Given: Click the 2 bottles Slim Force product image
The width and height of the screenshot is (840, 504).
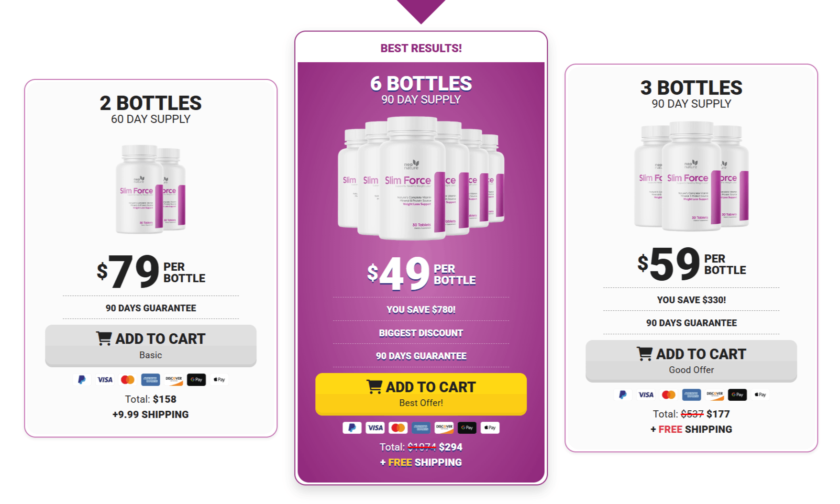Looking at the screenshot, I should pyautogui.click(x=151, y=189).
